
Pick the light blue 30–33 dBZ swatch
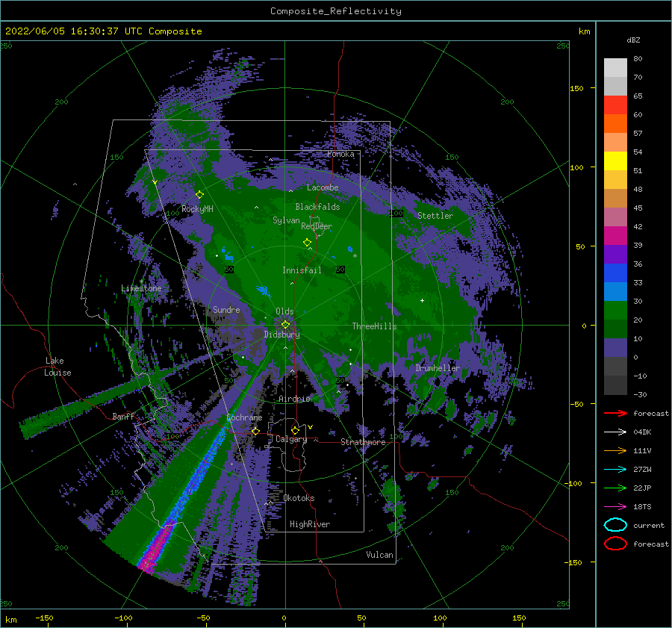click(615, 292)
